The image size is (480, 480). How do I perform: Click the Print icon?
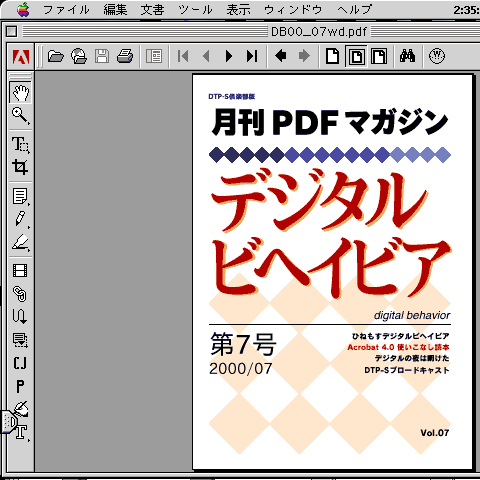pyautogui.click(x=125, y=56)
